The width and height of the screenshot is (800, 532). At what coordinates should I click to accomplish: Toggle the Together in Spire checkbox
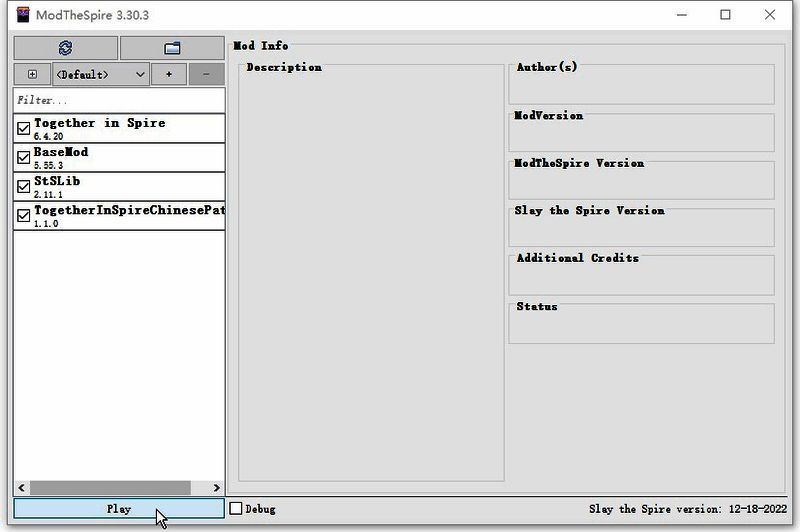24,129
